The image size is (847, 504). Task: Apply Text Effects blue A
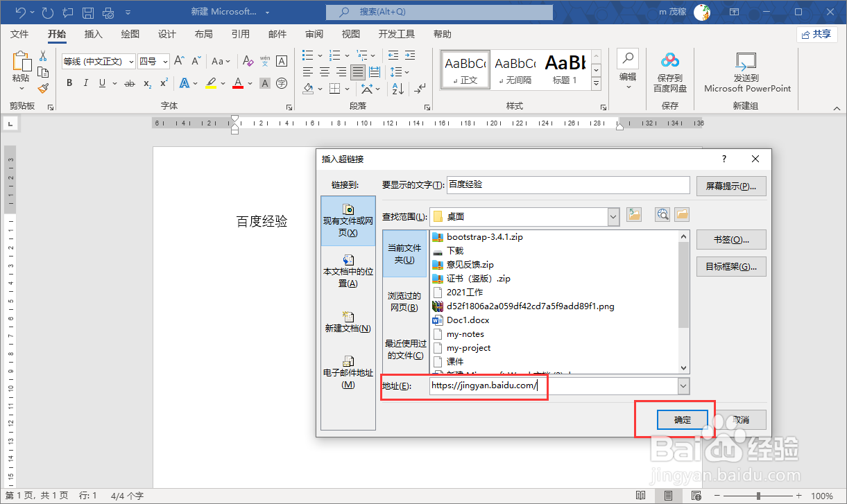click(185, 83)
